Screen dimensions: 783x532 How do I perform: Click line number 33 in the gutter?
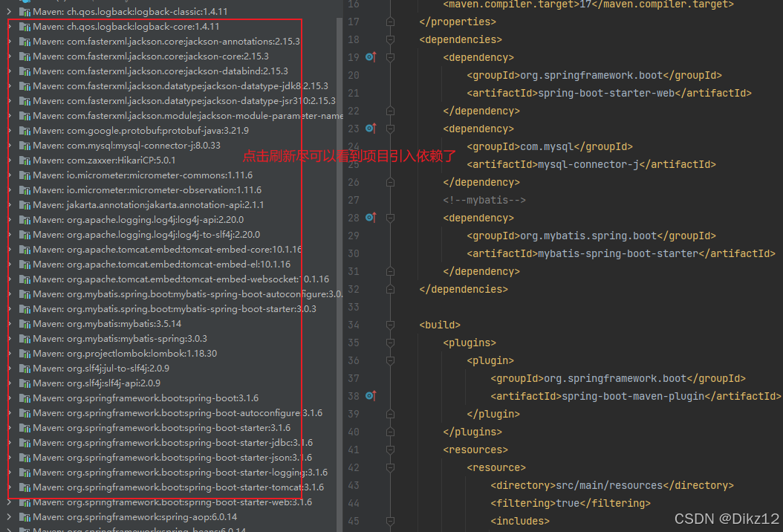pos(354,307)
